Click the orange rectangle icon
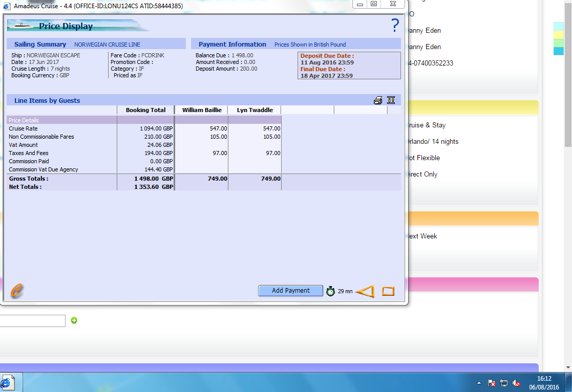This screenshot has width=572, height=392. point(388,291)
